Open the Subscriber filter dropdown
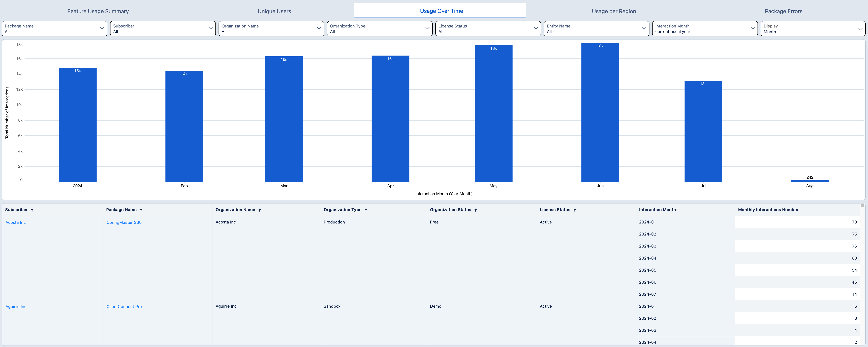868x347 pixels. click(163, 29)
